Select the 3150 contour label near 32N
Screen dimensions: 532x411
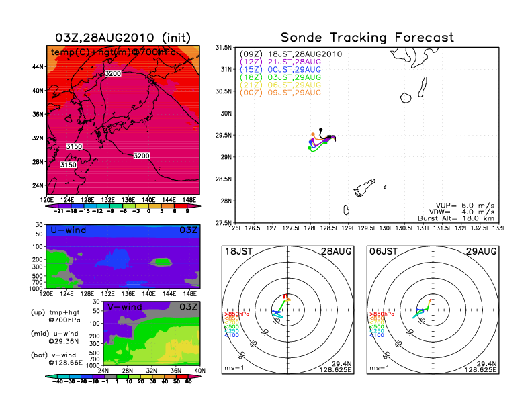(74, 146)
